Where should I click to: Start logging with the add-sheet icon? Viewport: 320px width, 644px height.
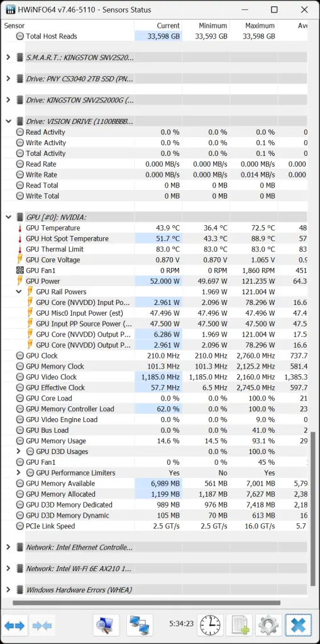coord(239,626)
